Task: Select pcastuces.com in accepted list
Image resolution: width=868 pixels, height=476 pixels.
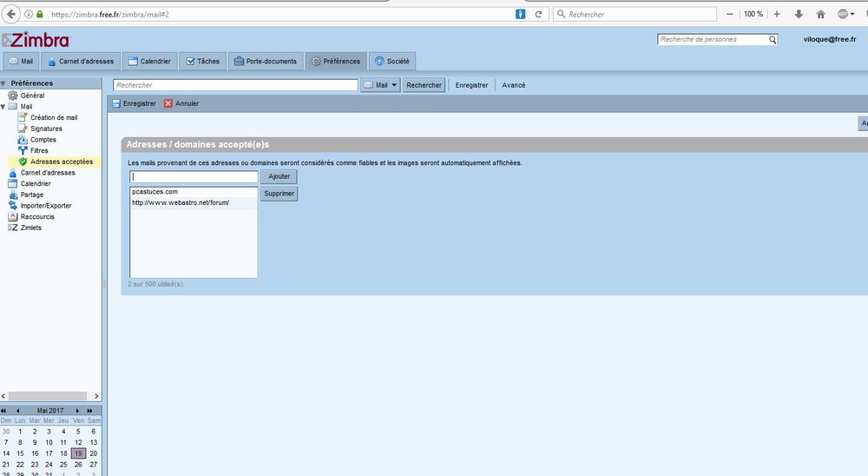Action: (x=194, y=192)
